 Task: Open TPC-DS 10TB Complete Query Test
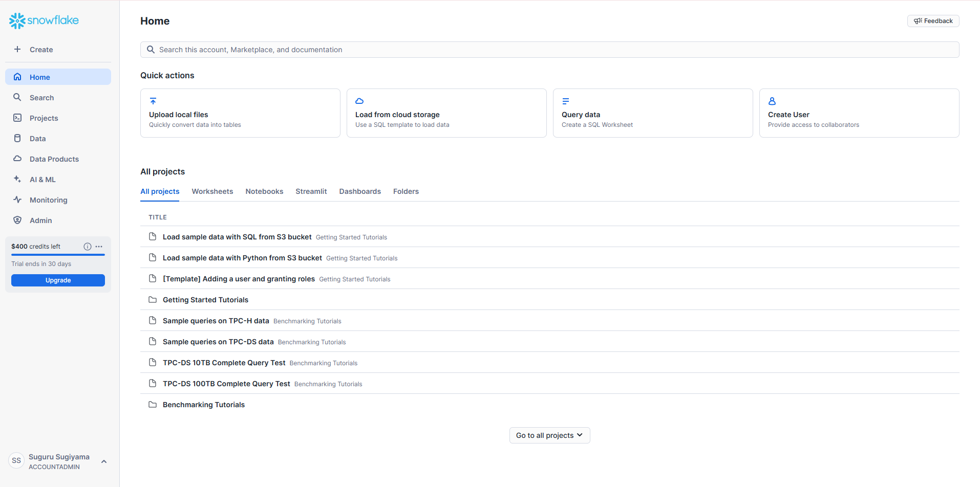click(224, 363)
